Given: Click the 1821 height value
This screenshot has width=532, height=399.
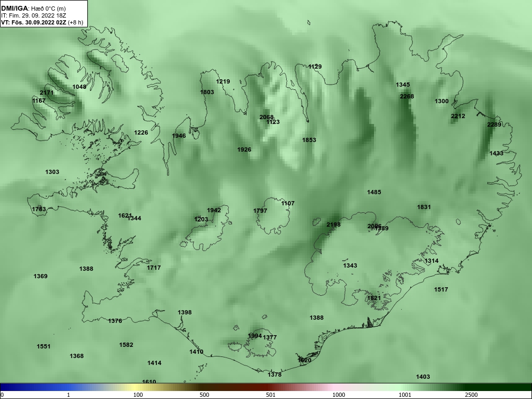Looking at the screenshot, I should coord(374,298).
